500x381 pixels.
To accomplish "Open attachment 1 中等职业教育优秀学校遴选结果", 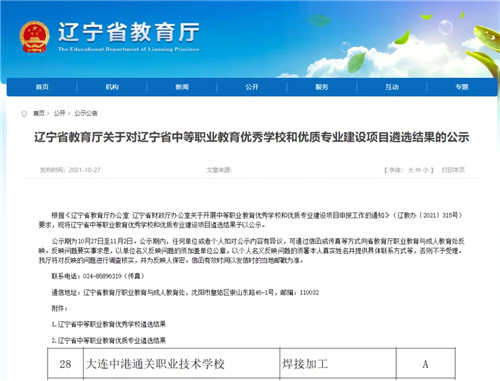I will coord(109,324).
